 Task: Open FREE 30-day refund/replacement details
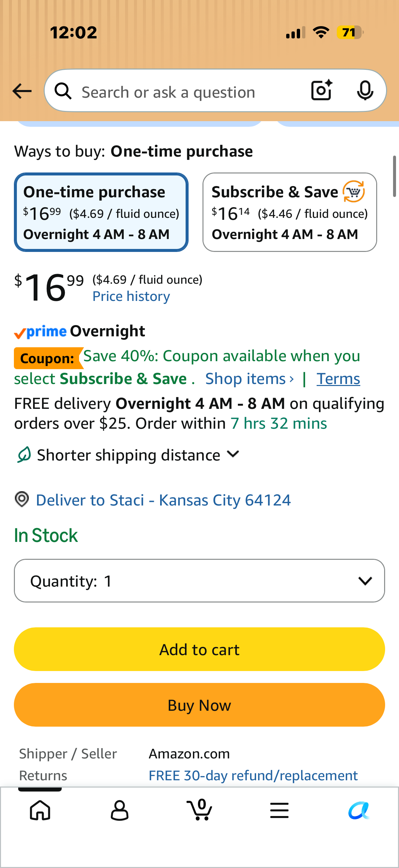coord(253,775)
